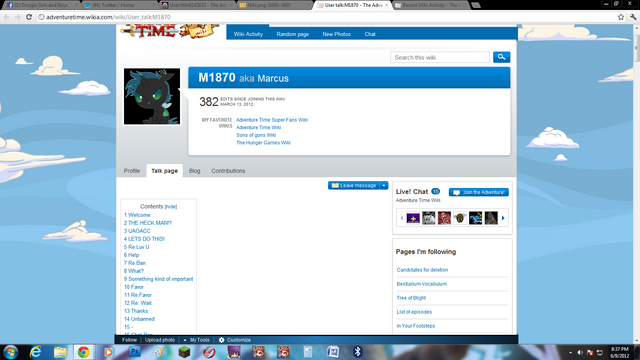
Task: Open The Hunger Games Wiki link
Action: (263, 143)
